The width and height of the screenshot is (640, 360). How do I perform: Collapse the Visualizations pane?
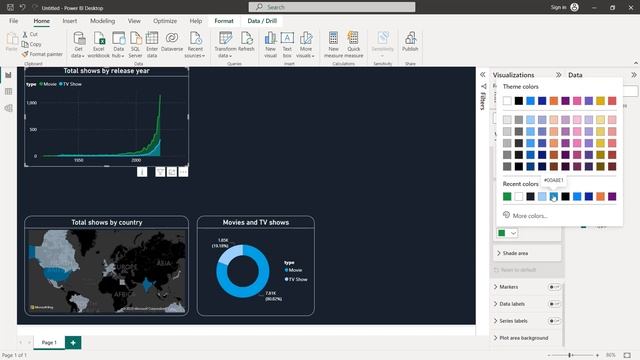[x=558, y=75]
